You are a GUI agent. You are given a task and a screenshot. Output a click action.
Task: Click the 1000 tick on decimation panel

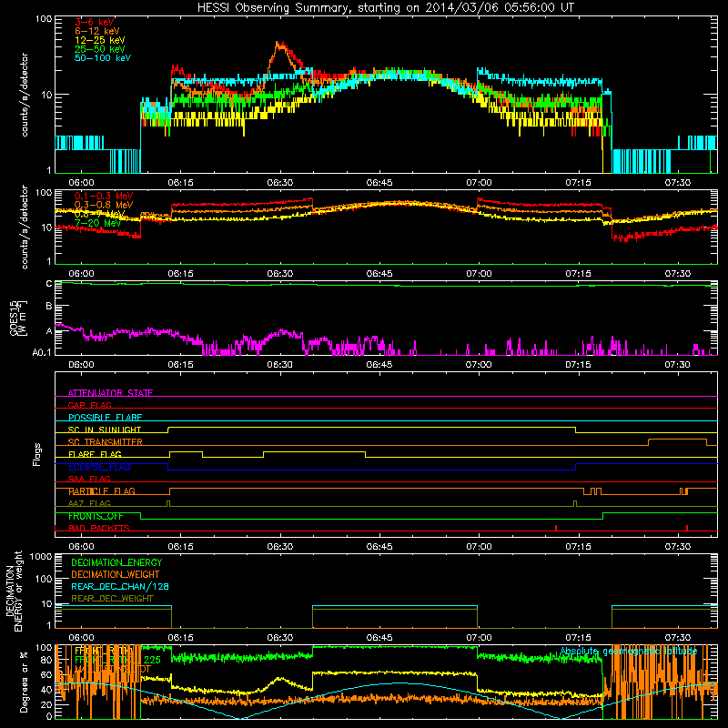pyautogui.click(x=41, y=557)
